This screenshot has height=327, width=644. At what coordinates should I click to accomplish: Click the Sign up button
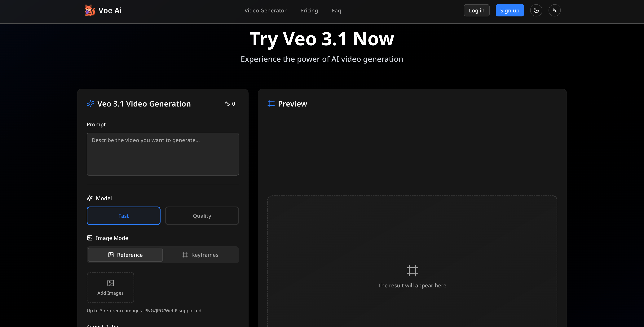pyautogui.click(x=509, y=10)
